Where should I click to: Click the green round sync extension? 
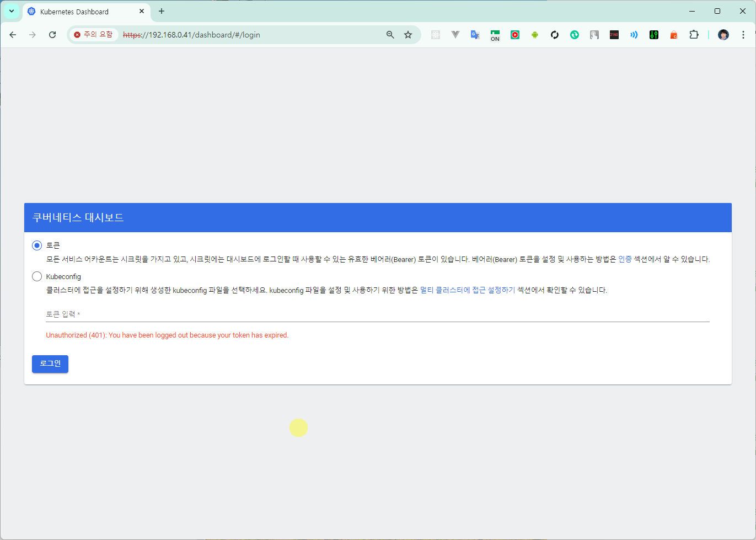click(575, 35)
